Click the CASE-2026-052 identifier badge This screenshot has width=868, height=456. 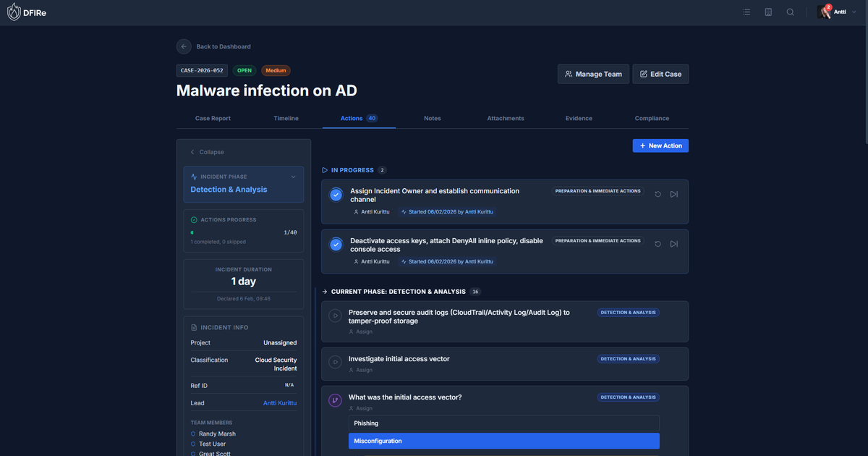click(202, 71)
